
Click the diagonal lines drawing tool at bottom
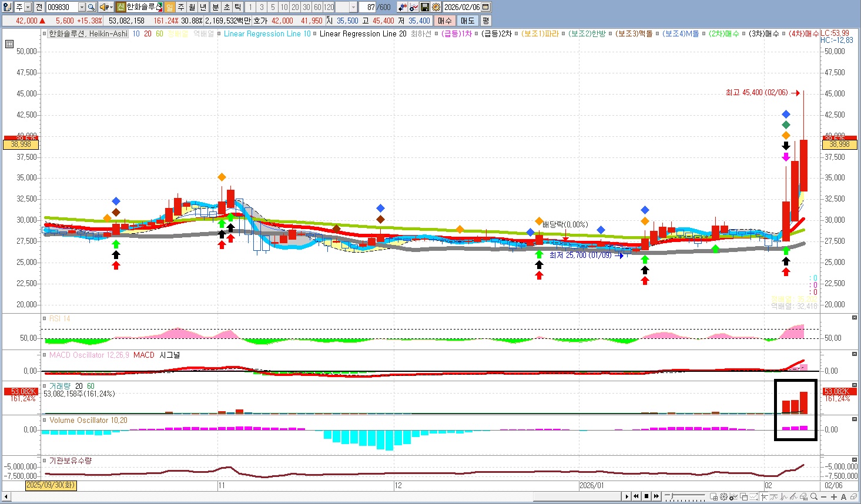pyautogui.click(x=793, y=497)
